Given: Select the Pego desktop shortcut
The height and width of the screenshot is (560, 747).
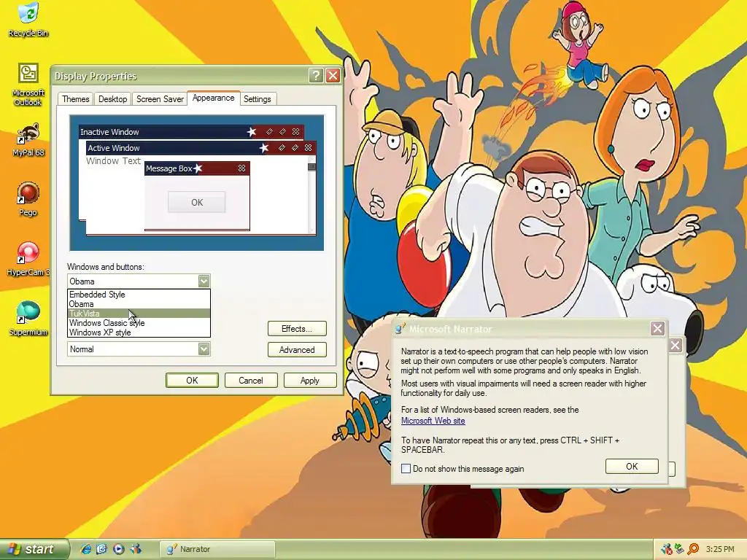Looking at the screenshot, I should pos(28,199).
